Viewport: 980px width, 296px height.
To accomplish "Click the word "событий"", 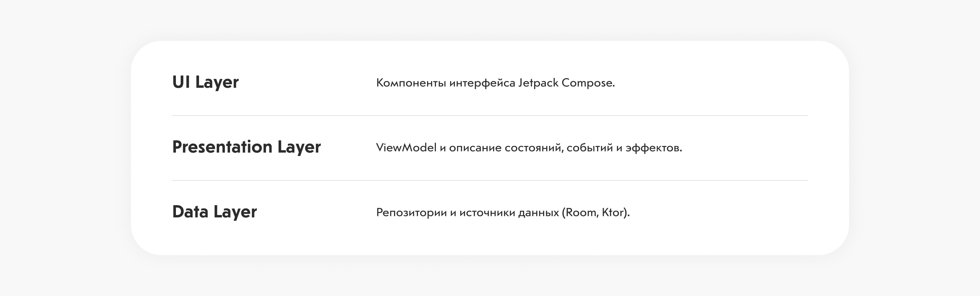I will coord(589,148).
